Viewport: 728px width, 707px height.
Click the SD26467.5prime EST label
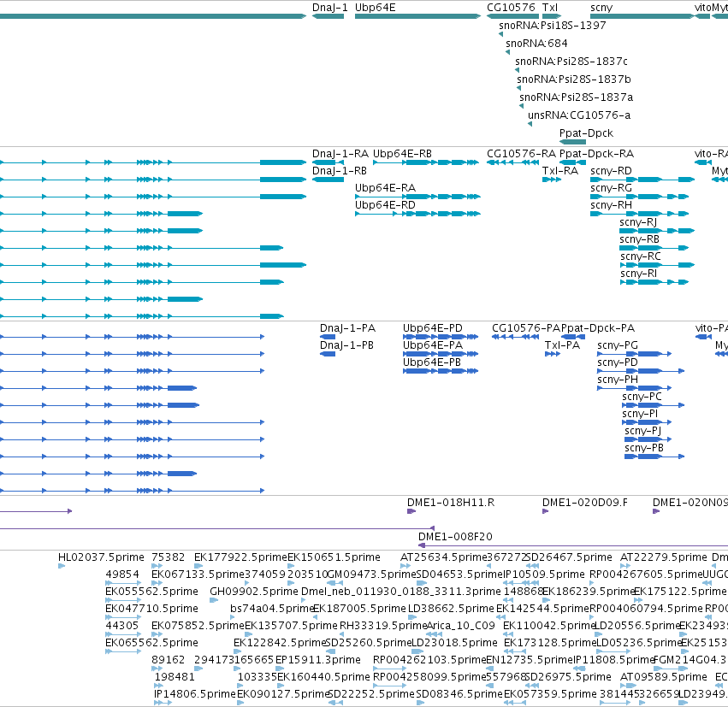pos(568,557)
